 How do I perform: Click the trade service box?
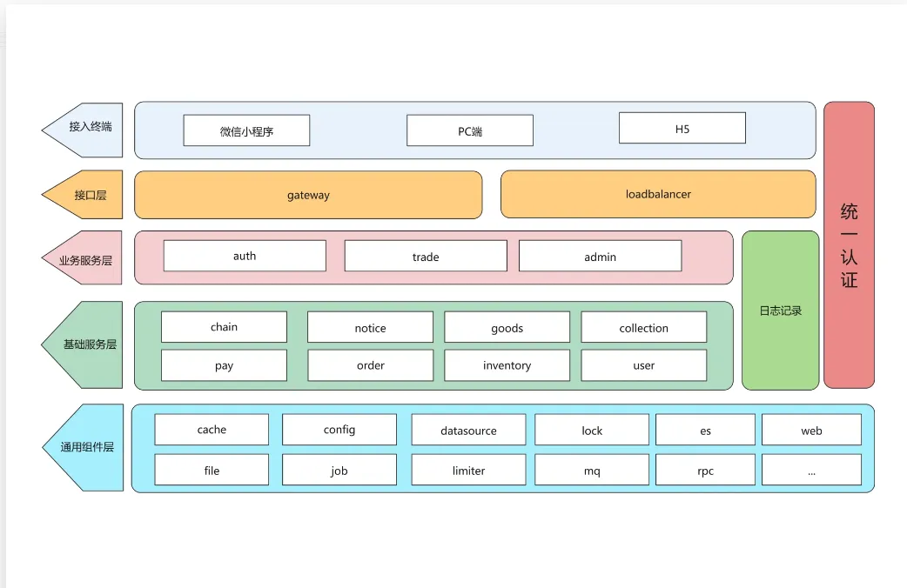coord(426,256)
